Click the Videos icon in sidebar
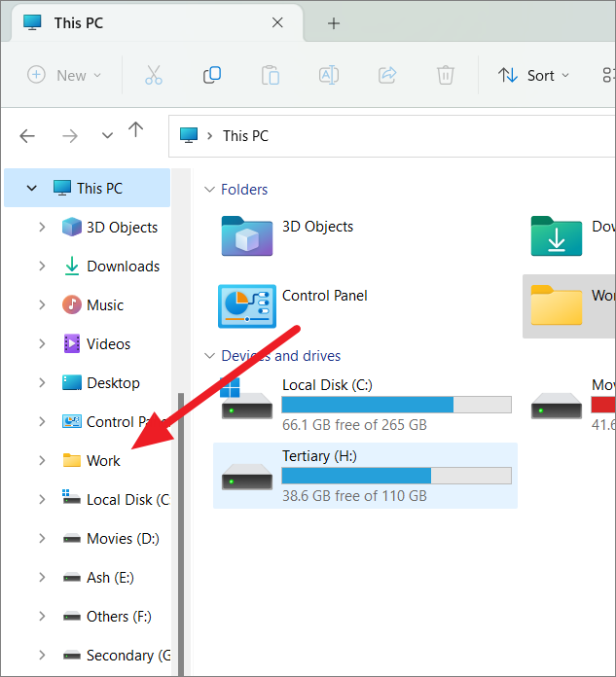 [x=72, y=343]
